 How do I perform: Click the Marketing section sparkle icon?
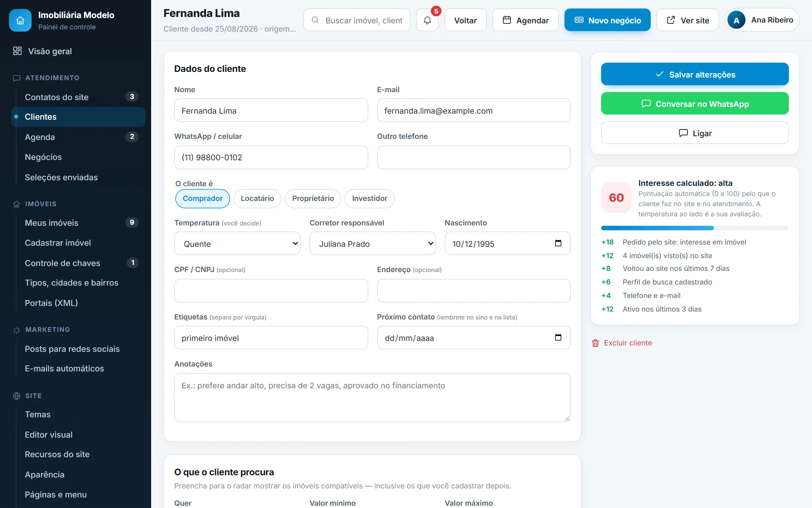17,330
